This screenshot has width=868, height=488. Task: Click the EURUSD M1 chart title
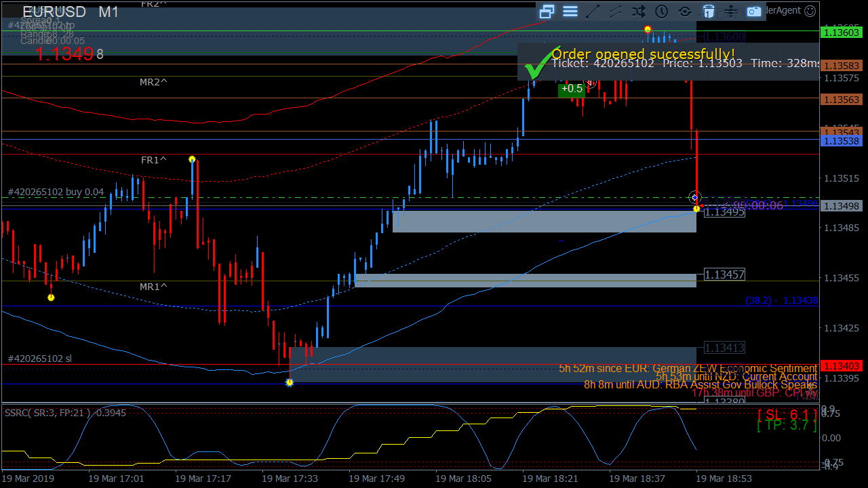coord(71,12)
